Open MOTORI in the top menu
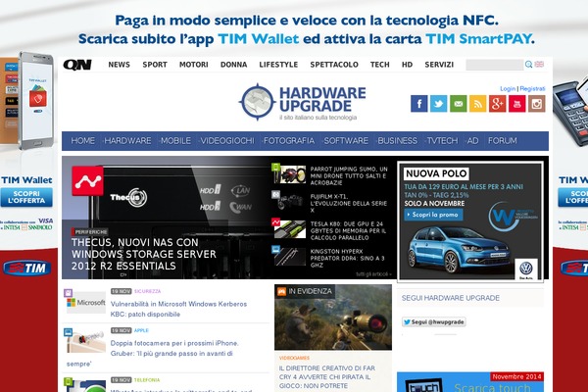This screenshot has width=588, height=392. point(193,65)
